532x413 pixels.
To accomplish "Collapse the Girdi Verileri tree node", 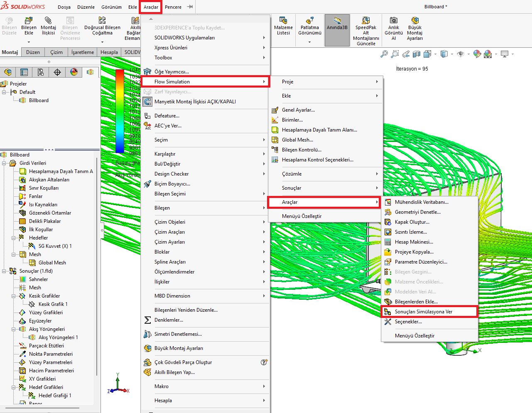I will (4, 163).
